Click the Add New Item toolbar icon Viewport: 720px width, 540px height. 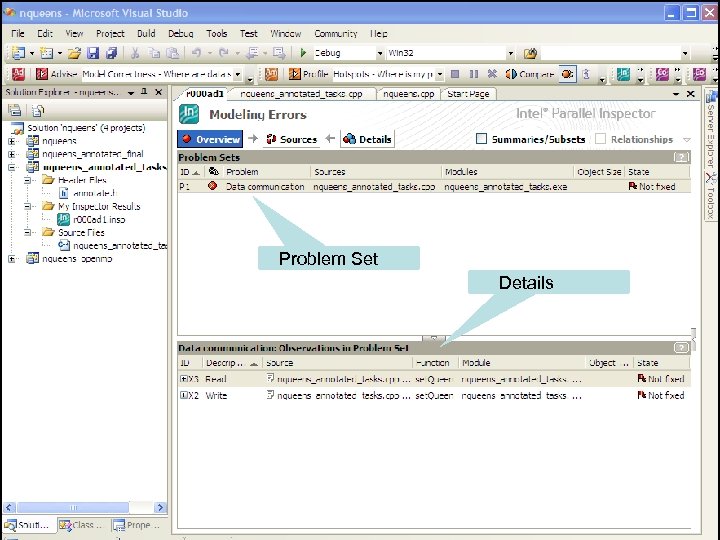[x=46, y=53]
